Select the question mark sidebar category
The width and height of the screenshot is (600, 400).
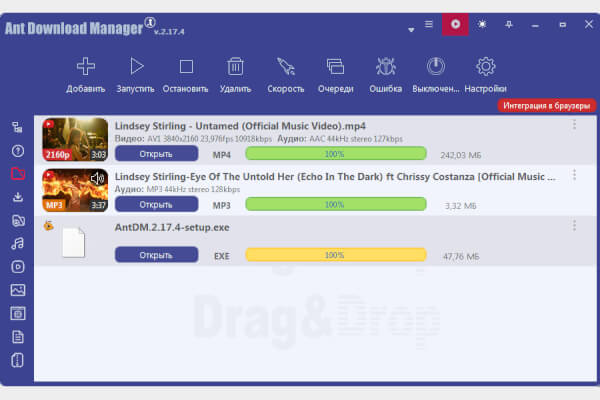click(x=18, y=151)
